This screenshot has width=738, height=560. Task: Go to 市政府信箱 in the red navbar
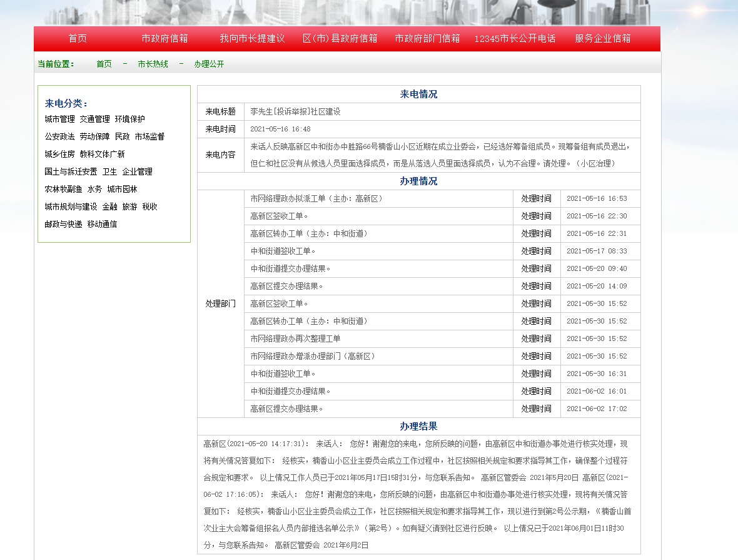164,39
